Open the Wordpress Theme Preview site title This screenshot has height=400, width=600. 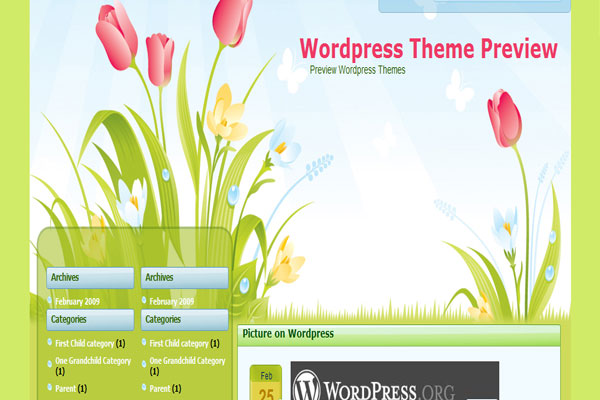tap(428, 49)
